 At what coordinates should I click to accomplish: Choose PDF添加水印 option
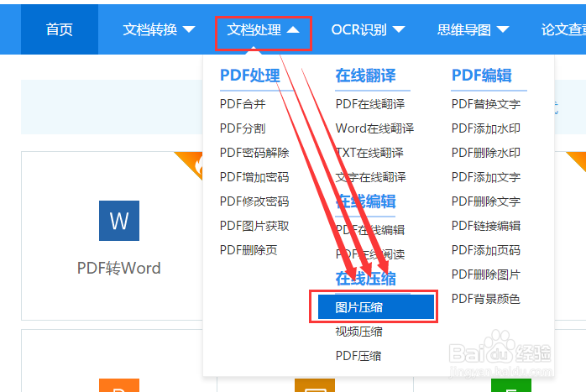coord(486,128)
